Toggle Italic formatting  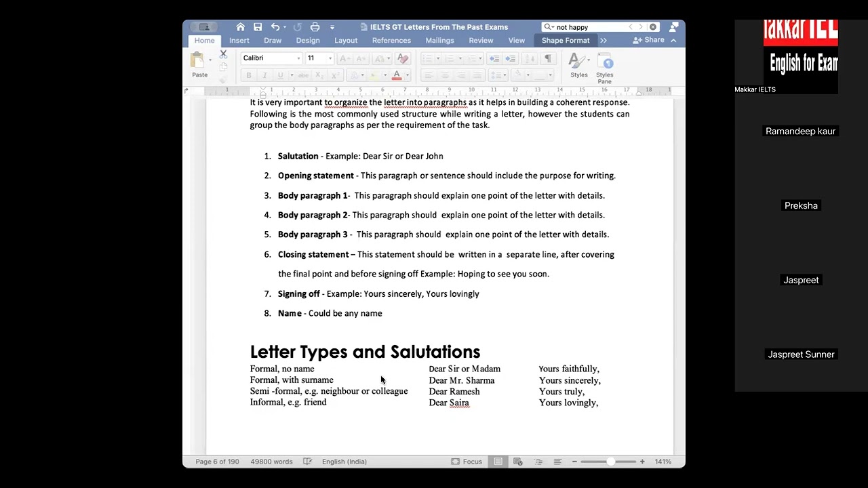(264, 75)
